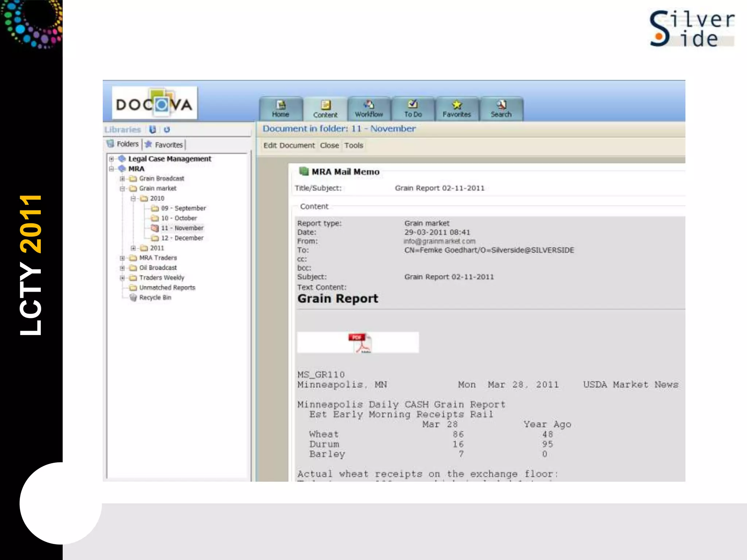Open the Recycle Bin in tree
Screen dimensions: 747x560
point(155,297)
